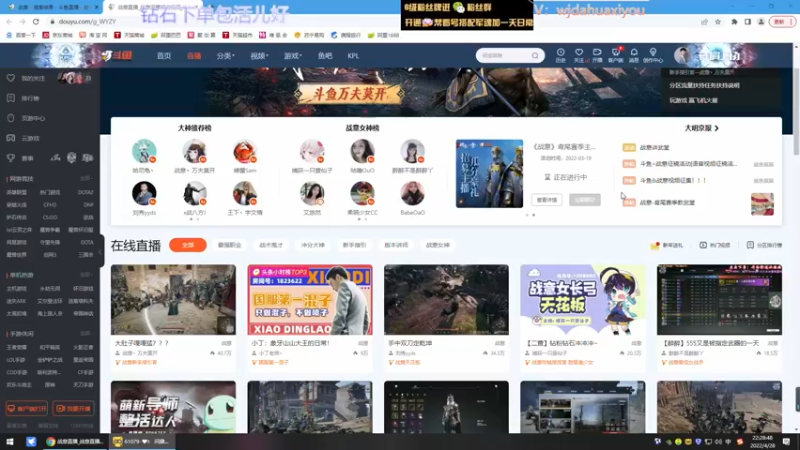Open the Windows Start button
800x450 pixels.
tap(10, 441)
